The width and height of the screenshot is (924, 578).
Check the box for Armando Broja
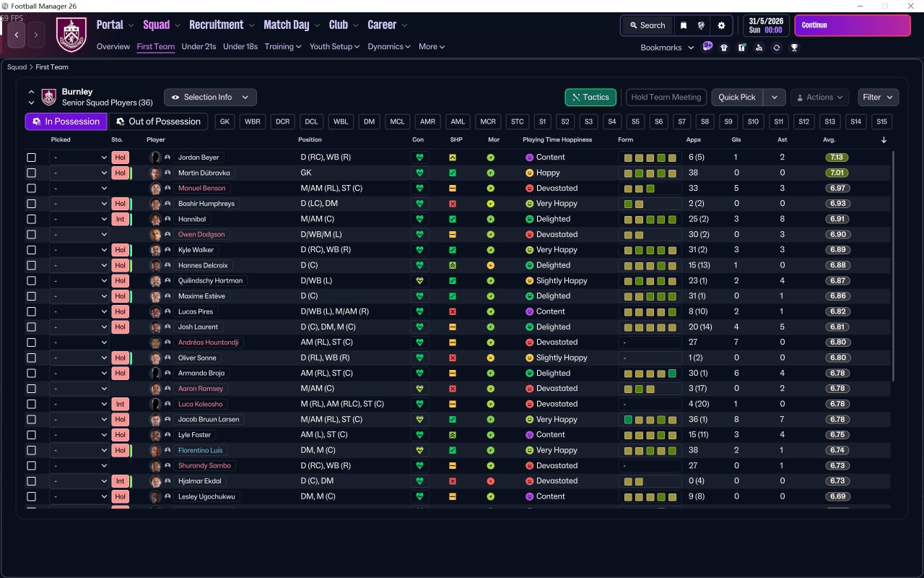(31, 374)
